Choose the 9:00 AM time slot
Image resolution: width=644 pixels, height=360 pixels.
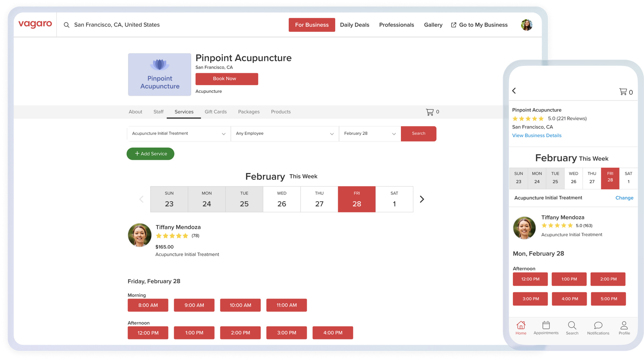click(x=194, y=305)
